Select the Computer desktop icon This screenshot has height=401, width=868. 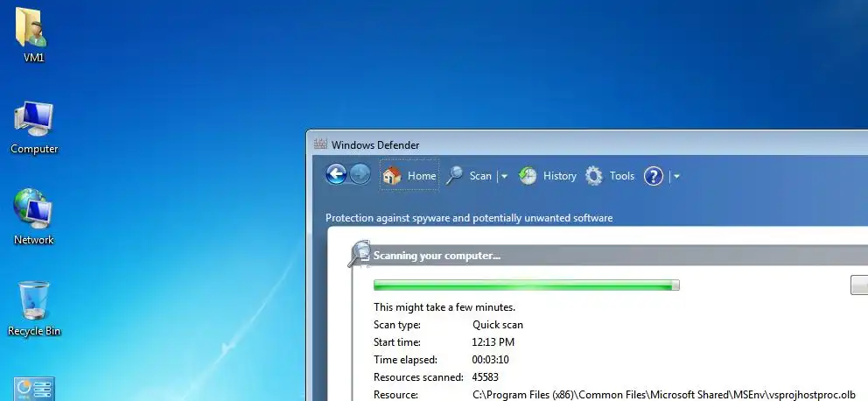point(34,118)
